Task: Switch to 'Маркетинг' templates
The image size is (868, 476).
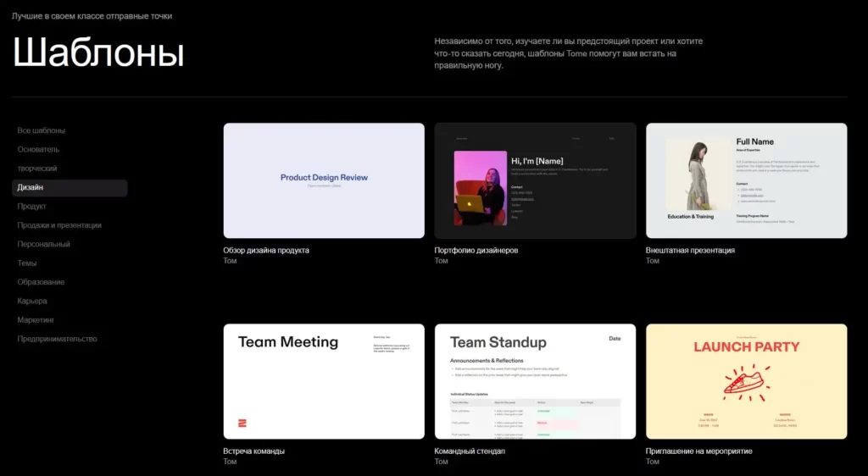Action: point(36,320)
